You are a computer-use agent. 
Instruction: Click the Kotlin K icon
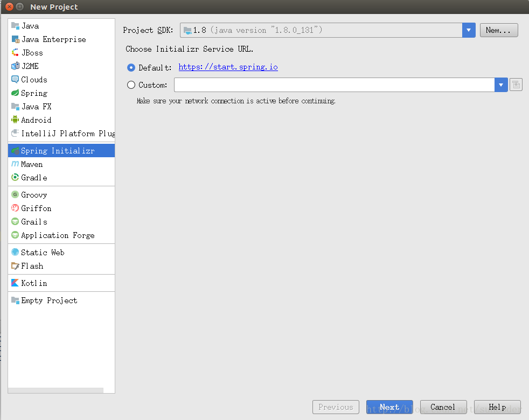click(15, 283)
